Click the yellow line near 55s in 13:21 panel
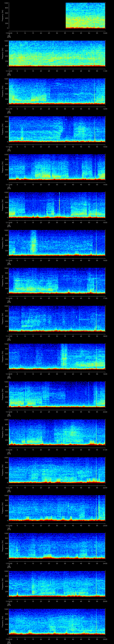This screenshot has height=644, width=114. click(x=96, y=470)
